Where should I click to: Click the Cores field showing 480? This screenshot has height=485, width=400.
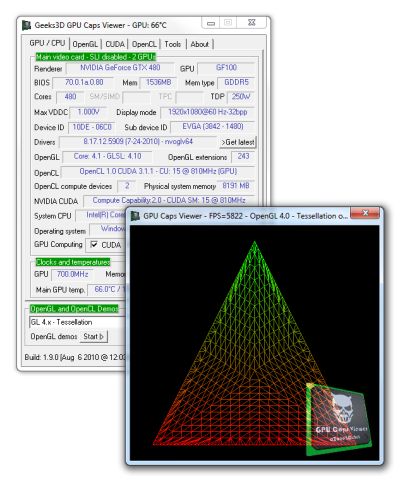click(70, 97)
